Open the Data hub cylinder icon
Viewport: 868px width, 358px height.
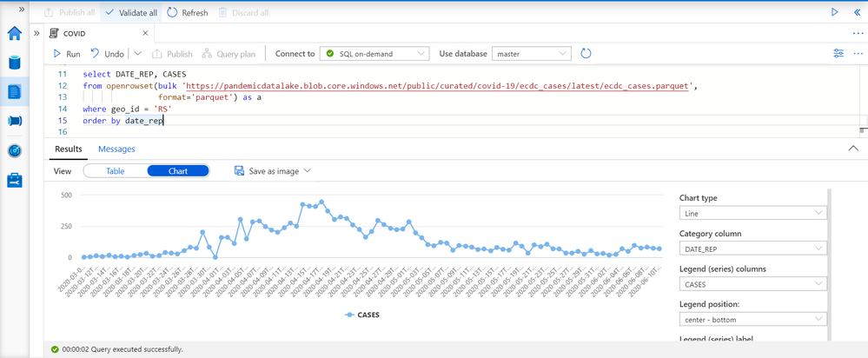point(15,62)
